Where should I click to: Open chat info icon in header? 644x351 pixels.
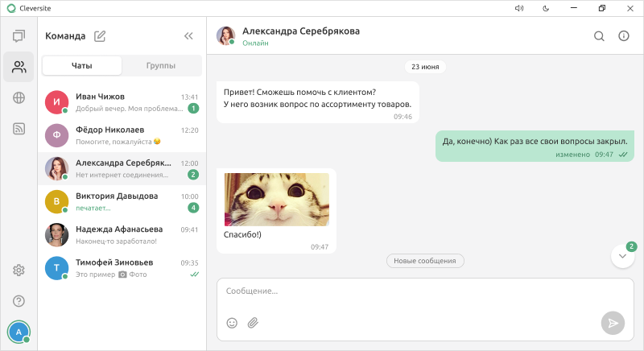(624, 36)
